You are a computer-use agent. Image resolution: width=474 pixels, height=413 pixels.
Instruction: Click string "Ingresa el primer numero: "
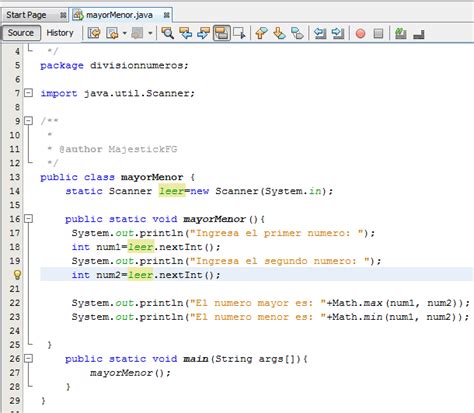[x=277, y=233]
